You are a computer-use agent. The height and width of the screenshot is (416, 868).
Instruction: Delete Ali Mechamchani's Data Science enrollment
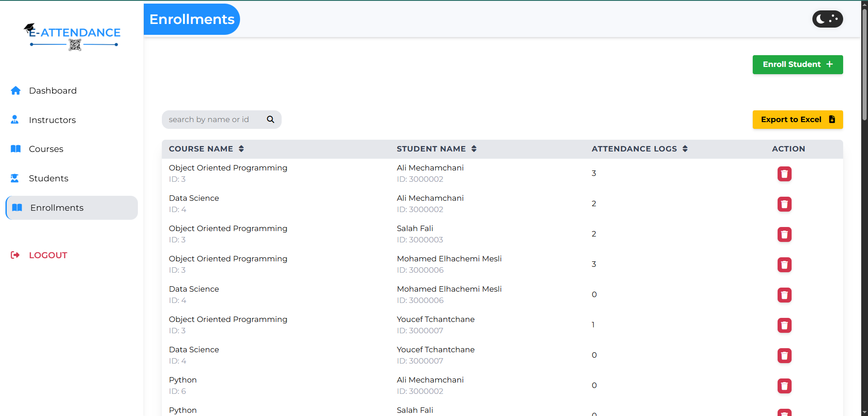(x=784, y=204)
